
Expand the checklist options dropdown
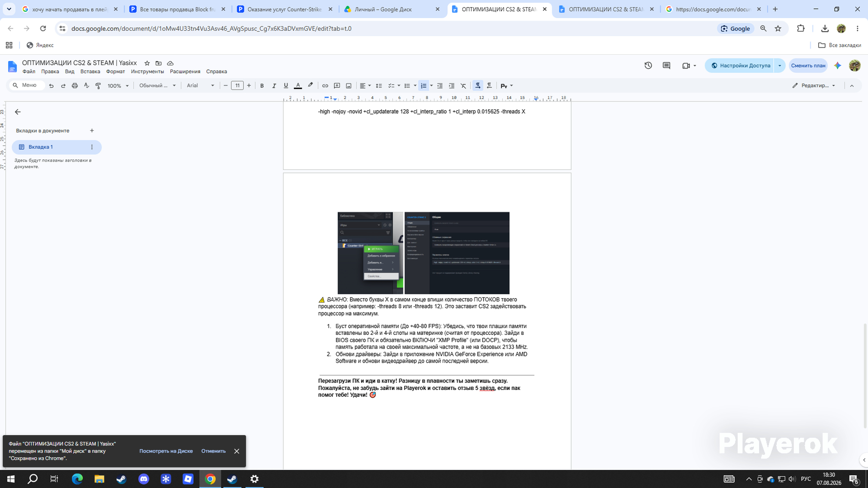pos(399,86)
